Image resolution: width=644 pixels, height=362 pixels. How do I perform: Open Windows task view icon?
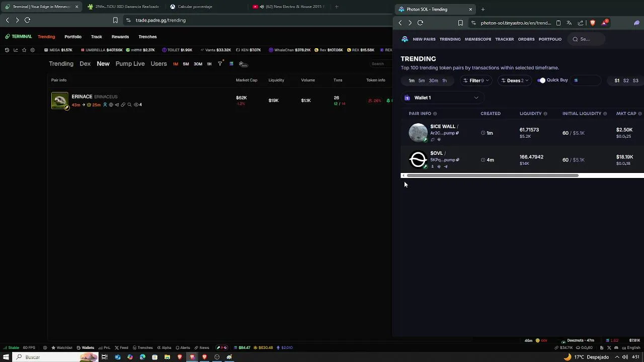pos(105,357)
